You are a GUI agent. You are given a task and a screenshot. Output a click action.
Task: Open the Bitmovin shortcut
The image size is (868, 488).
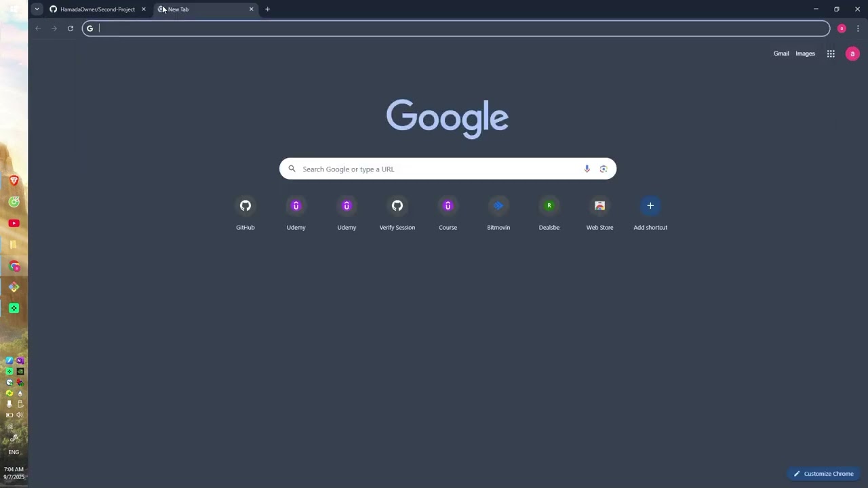coord(498,213)
